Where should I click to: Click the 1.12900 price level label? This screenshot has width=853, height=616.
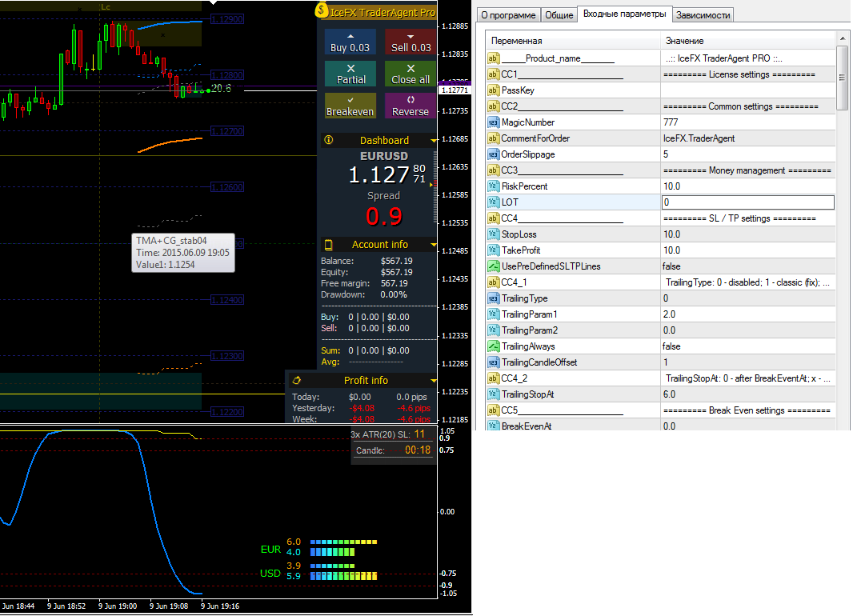pos(227,19)
